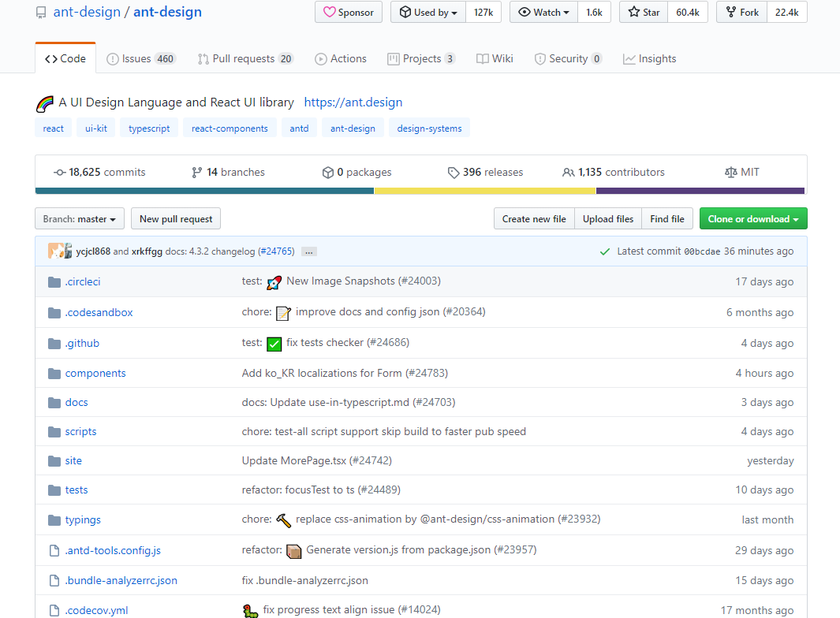Click the tests folder icon
This screenshot has height=618, width=840.
pos(54,490)
